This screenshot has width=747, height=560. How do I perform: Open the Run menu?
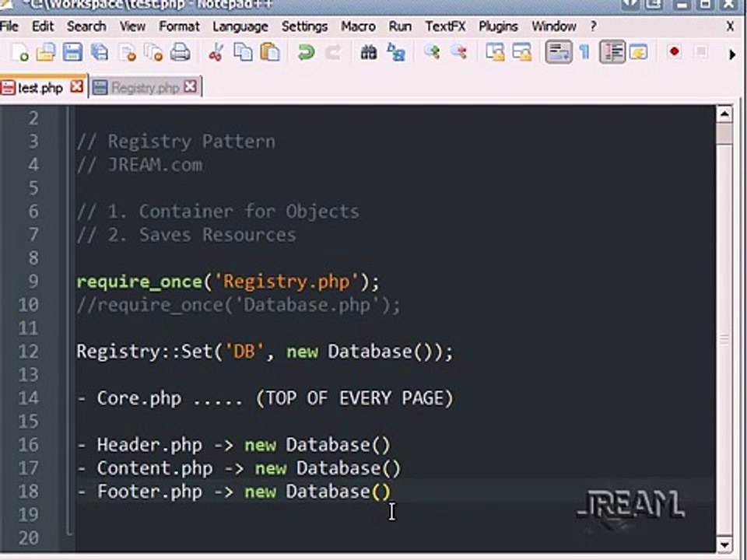point(400,26)
